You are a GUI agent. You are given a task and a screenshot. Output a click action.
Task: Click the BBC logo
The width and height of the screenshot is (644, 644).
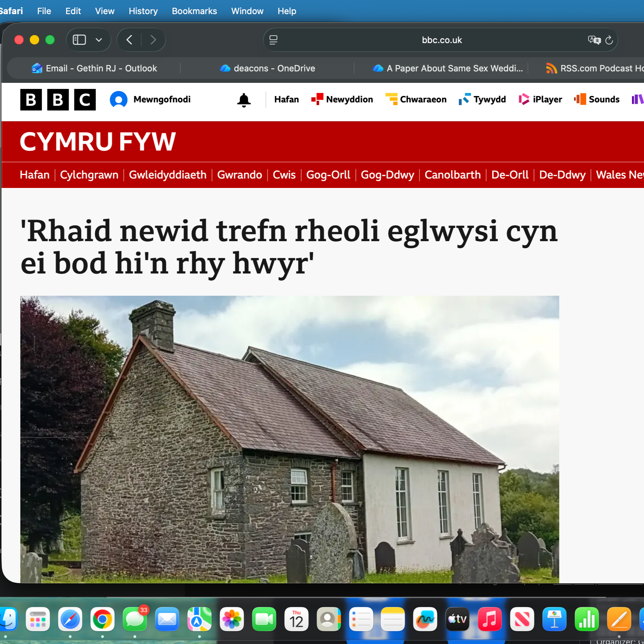tap(58, 100)
